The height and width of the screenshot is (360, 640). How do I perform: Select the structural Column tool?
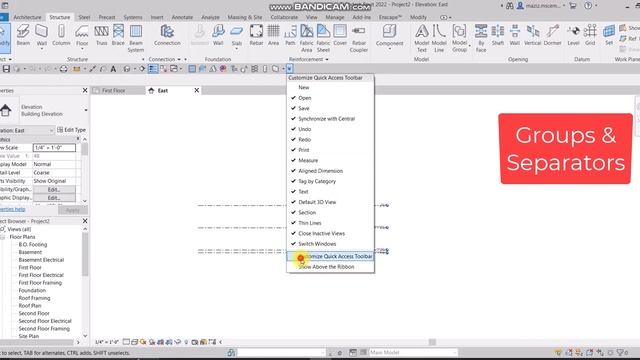point(61,35)
